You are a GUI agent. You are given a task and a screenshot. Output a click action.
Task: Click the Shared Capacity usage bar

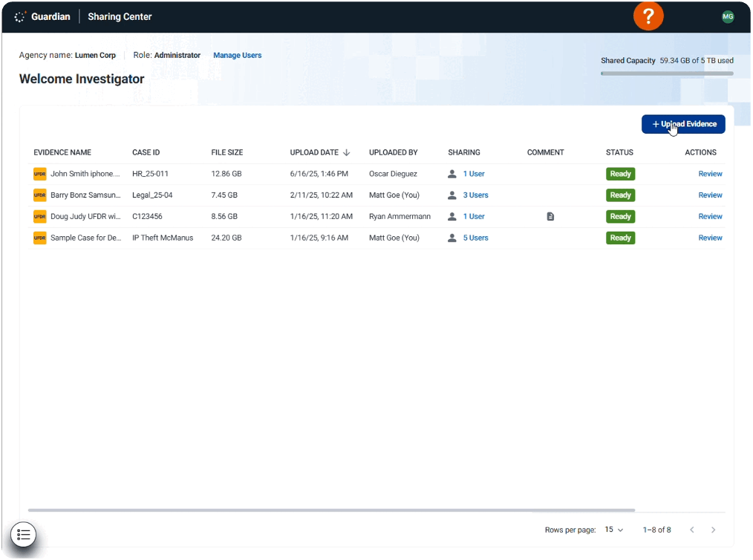[x=666, y=74]
